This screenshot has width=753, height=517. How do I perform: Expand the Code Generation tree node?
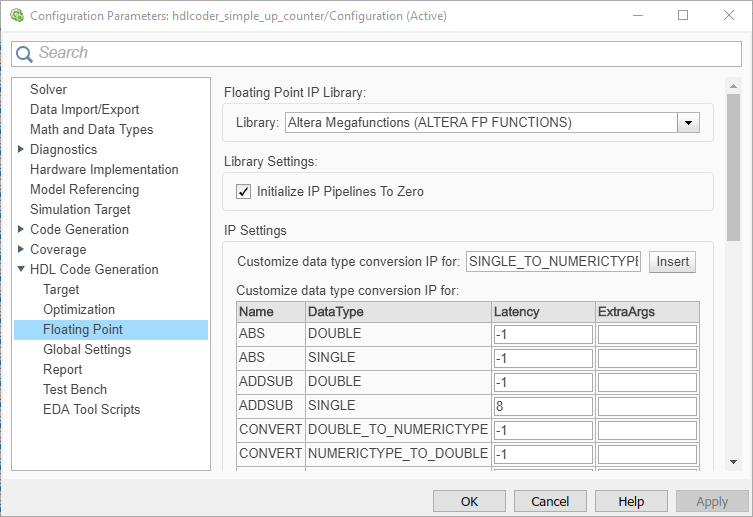pyautogui.click(x=22, y=230)
